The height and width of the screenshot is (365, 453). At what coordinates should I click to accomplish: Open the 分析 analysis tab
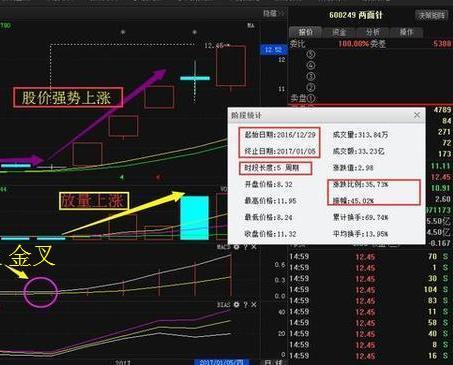coord(373,32)
